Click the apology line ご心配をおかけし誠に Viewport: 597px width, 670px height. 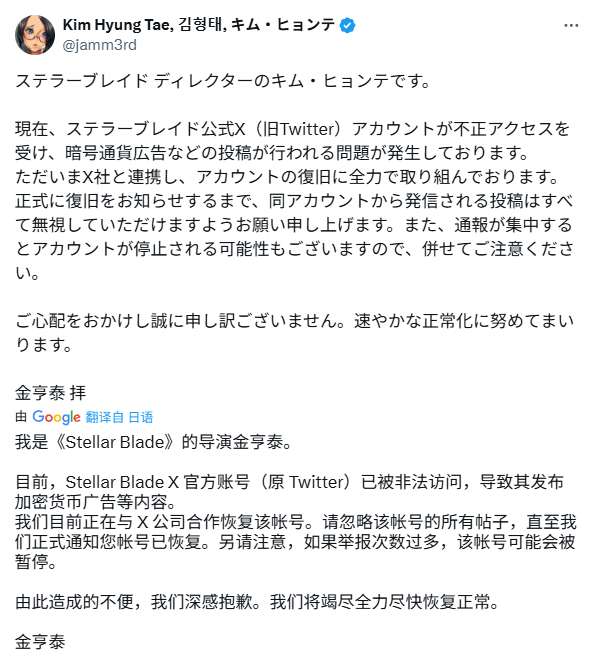(294, 320)
